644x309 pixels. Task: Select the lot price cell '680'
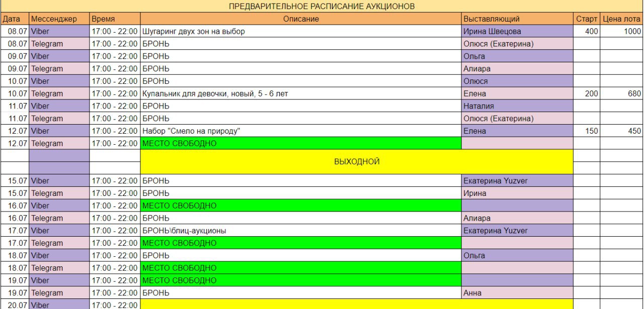[622, 93]
